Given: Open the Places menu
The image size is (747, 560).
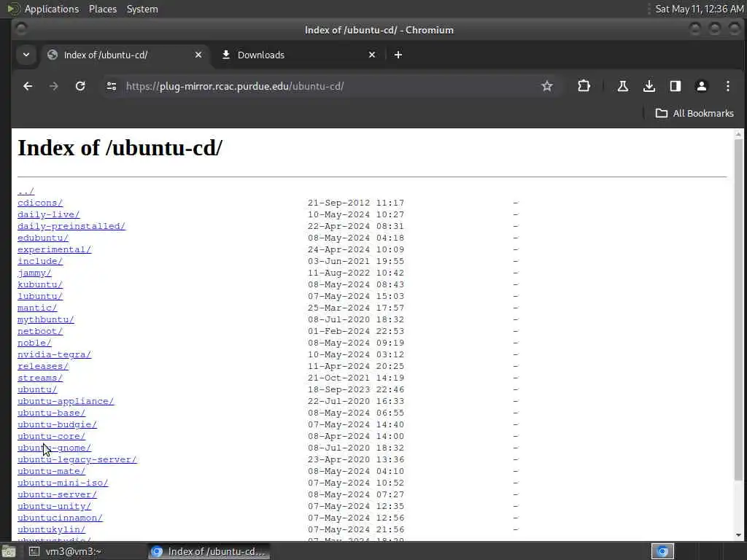Looking at the screenshot, I should pyautogui.click(x=102, y=9).
